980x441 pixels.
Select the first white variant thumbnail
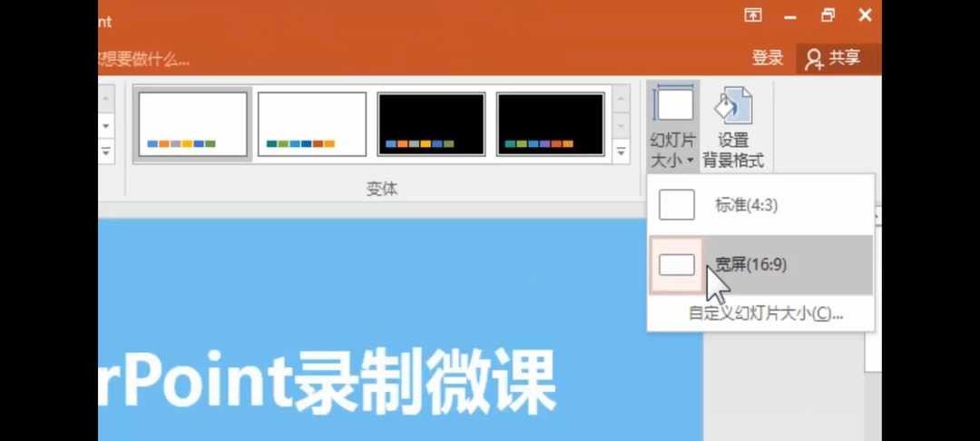(x=193, y=123)
